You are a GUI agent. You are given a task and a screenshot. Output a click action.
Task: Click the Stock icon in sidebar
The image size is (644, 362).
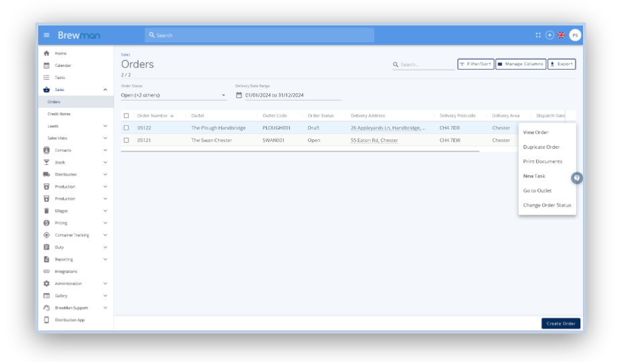coord(46,162)
